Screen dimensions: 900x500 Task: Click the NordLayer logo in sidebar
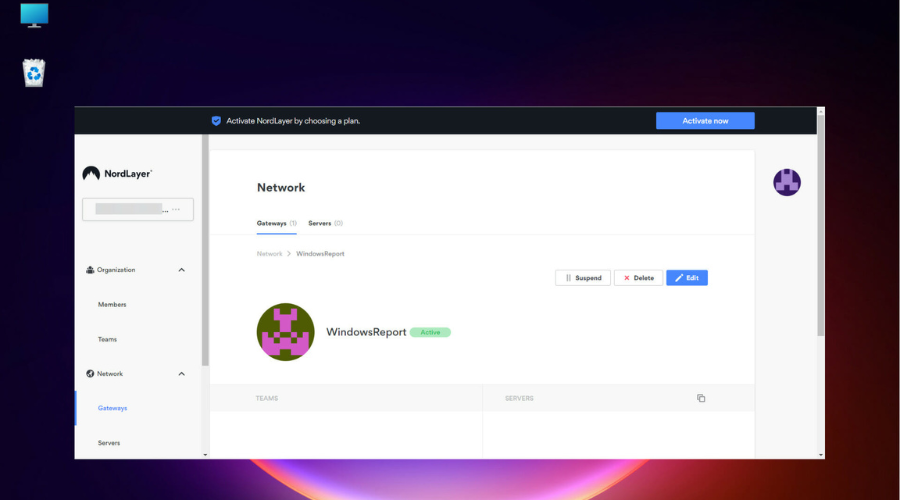click(x=117, y=173)
